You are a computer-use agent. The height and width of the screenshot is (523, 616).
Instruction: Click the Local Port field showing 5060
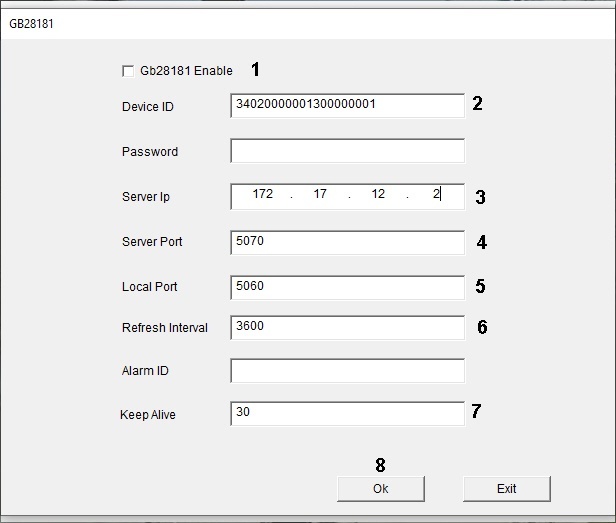[x=347, y=287]
